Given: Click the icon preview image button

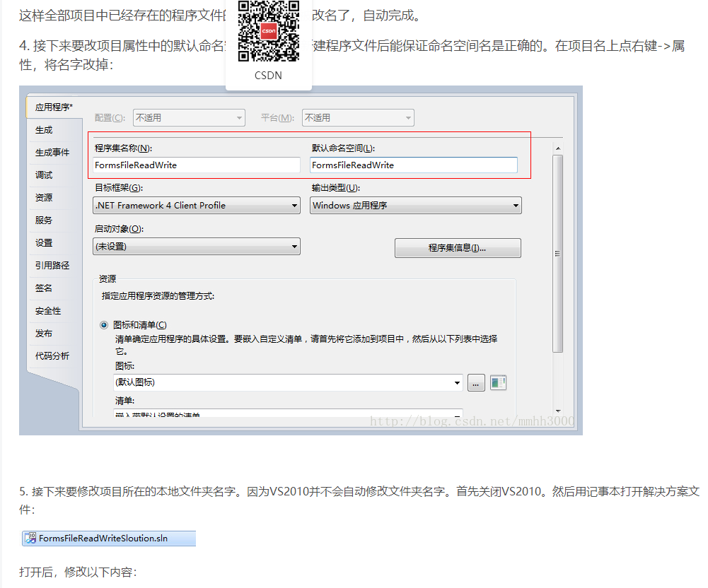Looking at the screenshot, I should click(498, 382).
